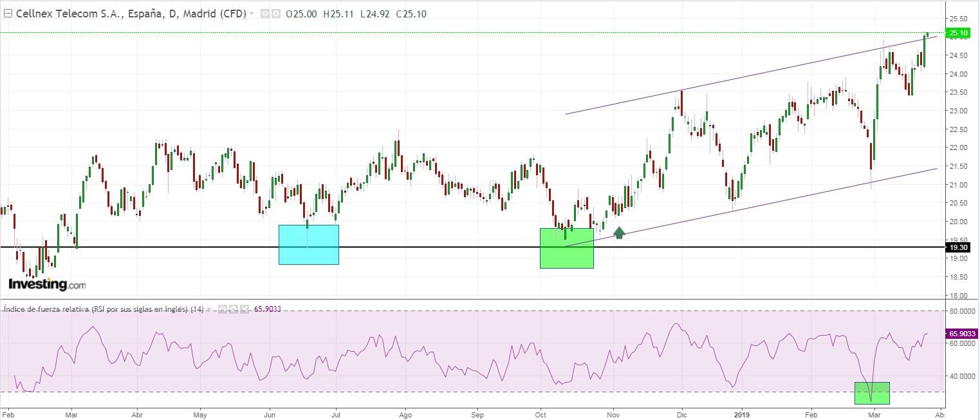Open settings gear for Cellnex price series
Image resolution: width=980 pixels, height=420 pixels.
click(276, 14)
